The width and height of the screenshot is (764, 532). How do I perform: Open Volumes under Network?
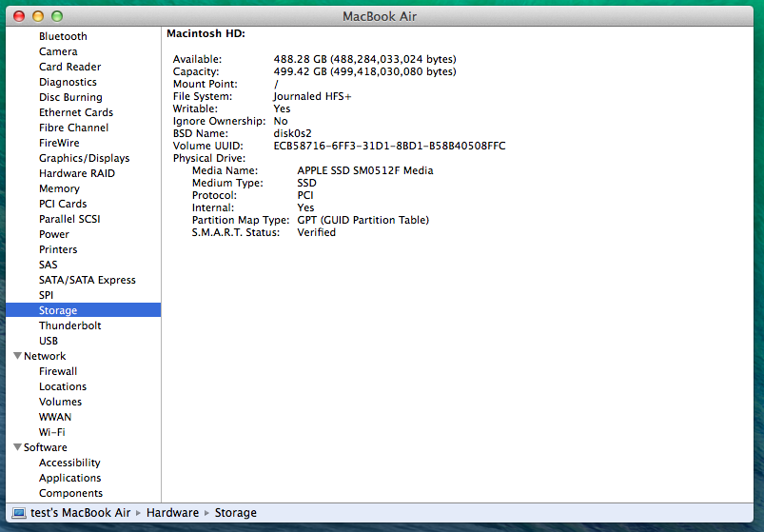click(x=61, y=402)
